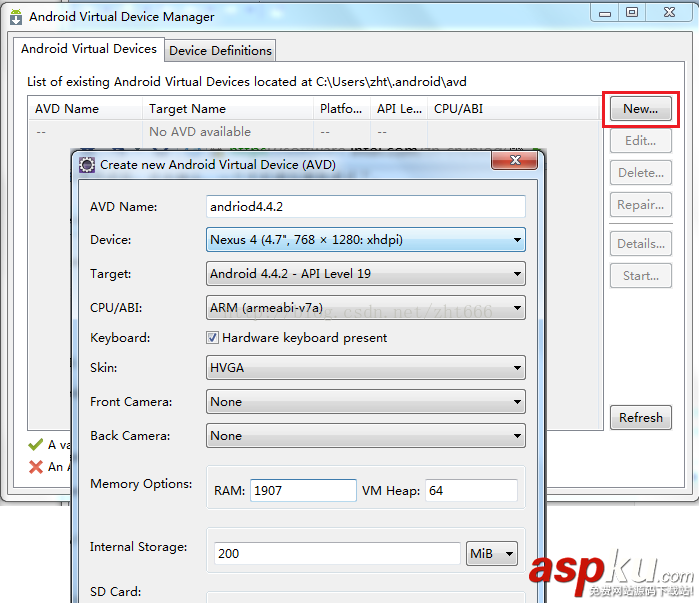Toggle Hardware keyboard present checkbox
This screenshot has height=603, width=699.
(x=213, y=337)
